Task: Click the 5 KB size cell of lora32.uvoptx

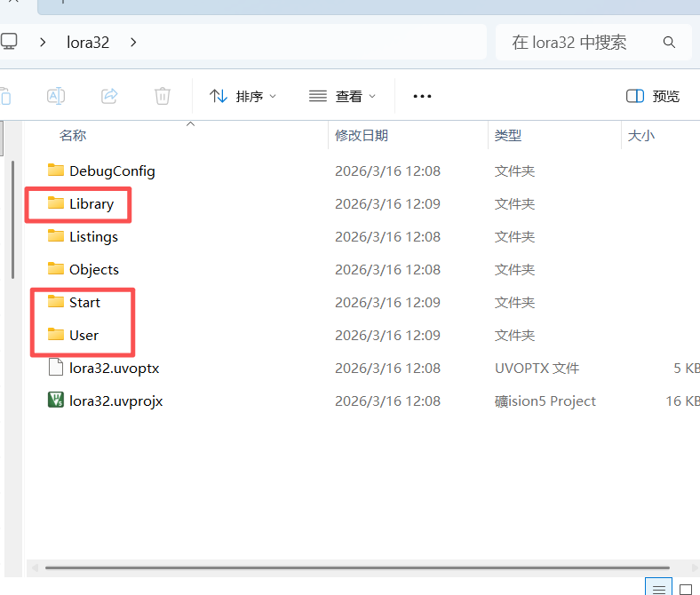Action: coord(686,369)
